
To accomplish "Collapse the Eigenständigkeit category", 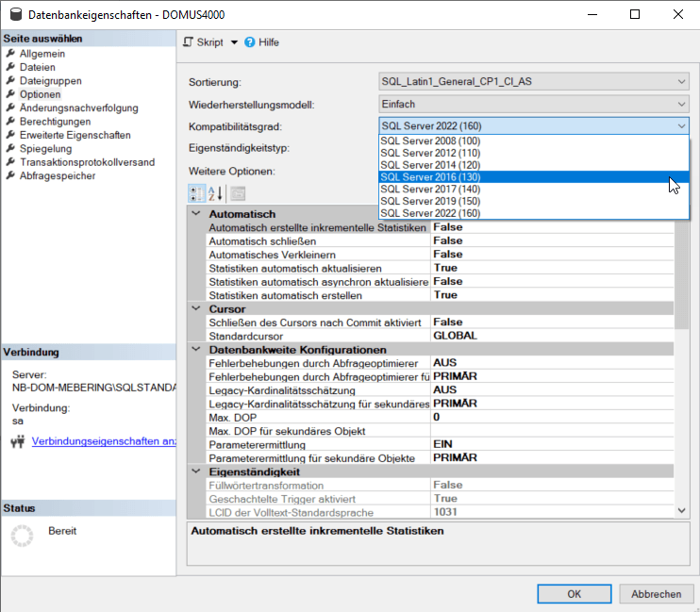I will pyautogui.click(x=196, y=471).
